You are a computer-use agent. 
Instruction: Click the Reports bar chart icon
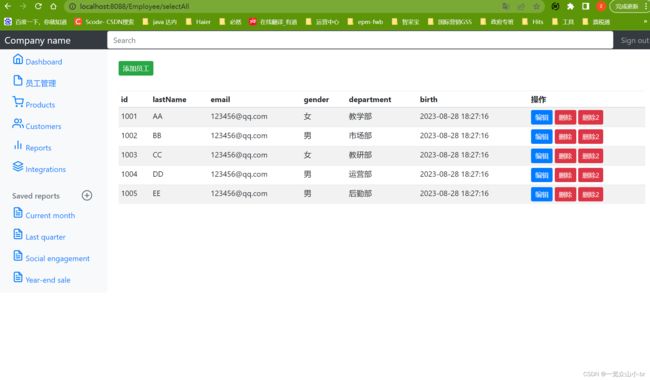18,145
